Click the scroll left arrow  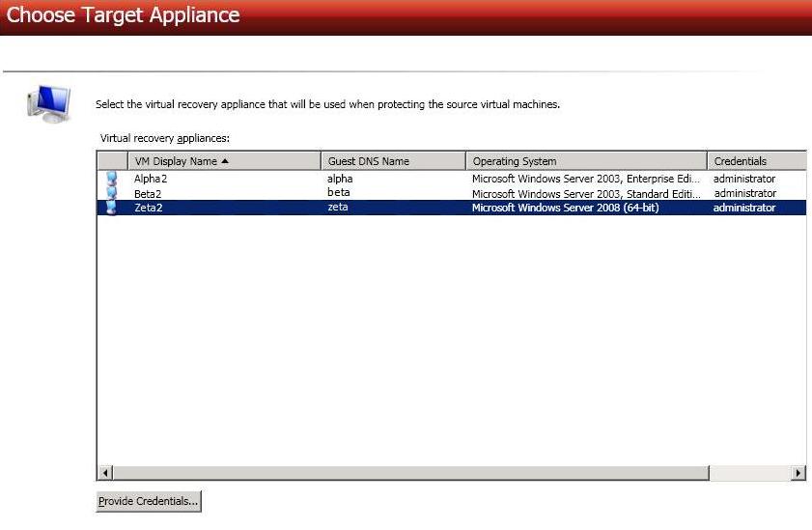pyautogui.click(x=106, y=473)
